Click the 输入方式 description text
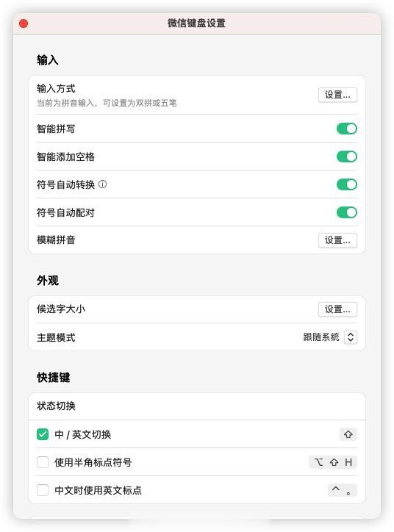This screenshot has width=394, height=532. (107, 103)
